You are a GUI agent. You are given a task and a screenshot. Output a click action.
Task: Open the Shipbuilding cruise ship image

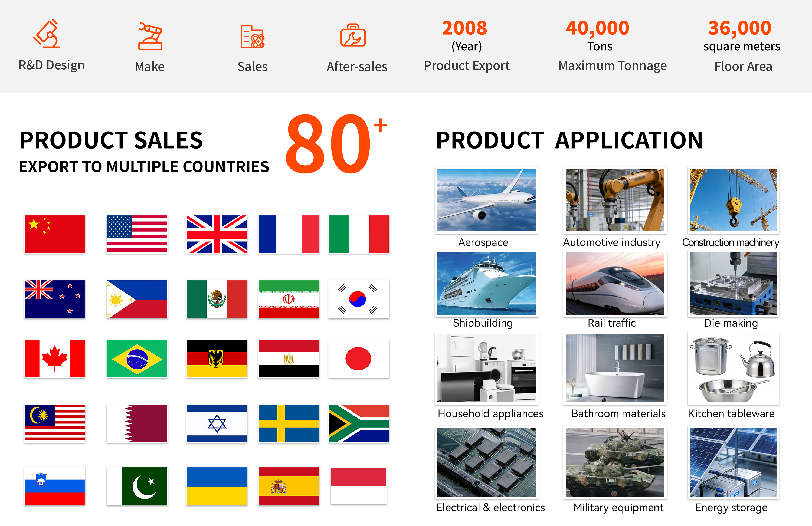[486, 284]
